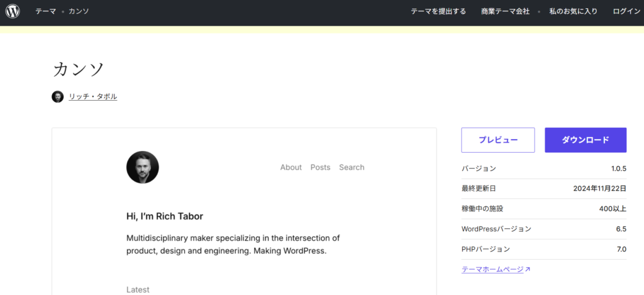The height and width of the screenshot is (295, 644).
Task: Click the PHPバージョン label
Action: [486, 249]
